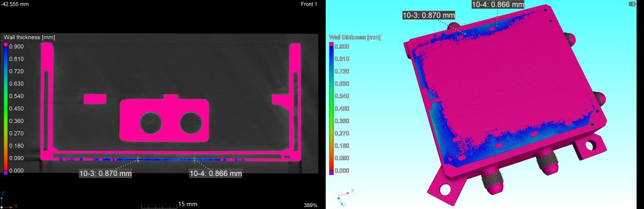This screenshot has width=644, height=209.
Task: Click the 10-3 crosshair marker in the Front slice
Action: click(x=137, y=159)
